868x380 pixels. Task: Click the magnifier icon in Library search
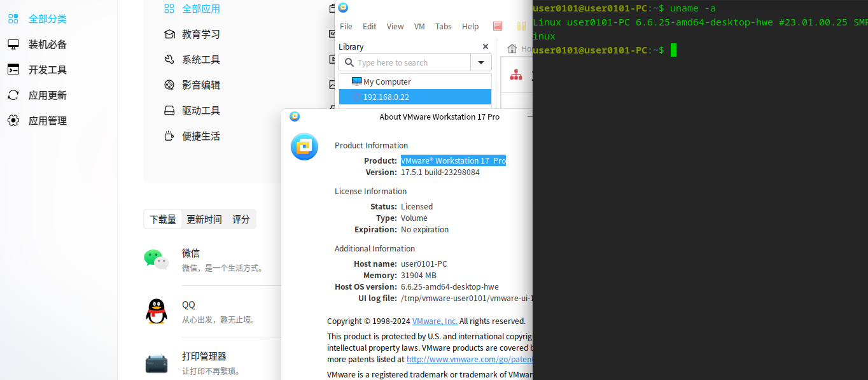(349, 62)
